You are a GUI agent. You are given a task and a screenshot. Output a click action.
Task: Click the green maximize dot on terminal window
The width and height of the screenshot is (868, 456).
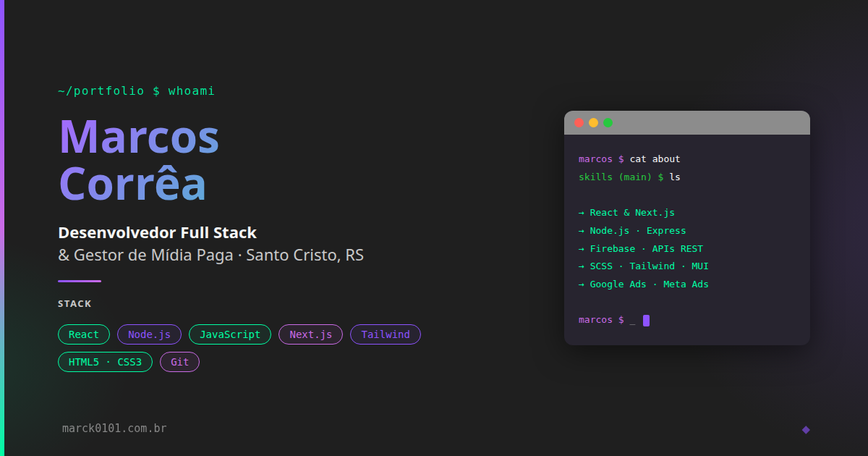(x=608, y=122)
